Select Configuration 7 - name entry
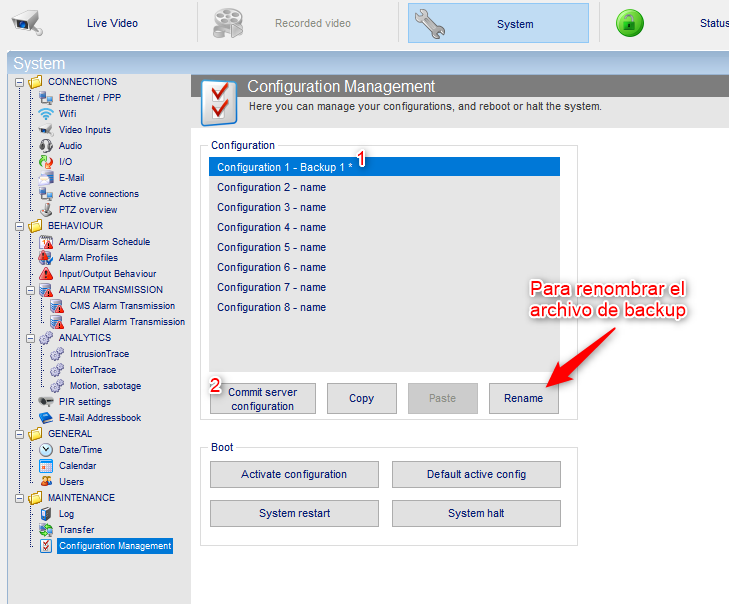 (x=384, y=287)
